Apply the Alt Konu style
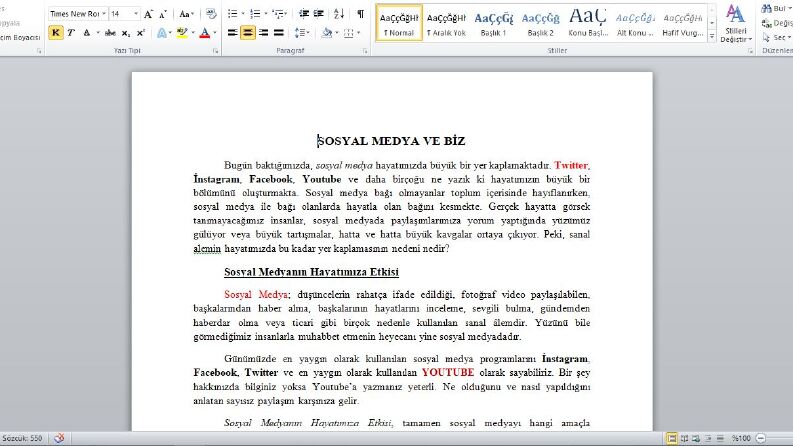The height and width of the screenshot is (446, 793). (635, 23)
